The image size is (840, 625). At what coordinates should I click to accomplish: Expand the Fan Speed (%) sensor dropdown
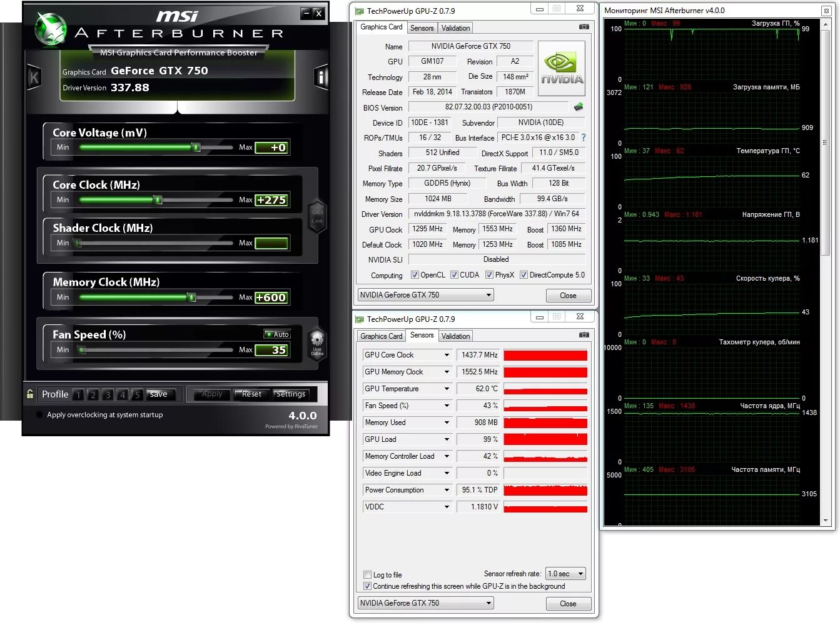(447, 406)
